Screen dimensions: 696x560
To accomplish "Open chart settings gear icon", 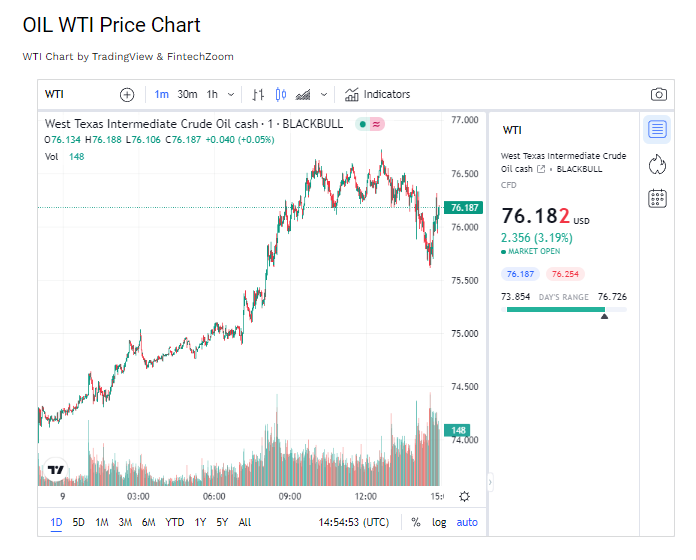I will pyautogui.click(x=464, y=496).
